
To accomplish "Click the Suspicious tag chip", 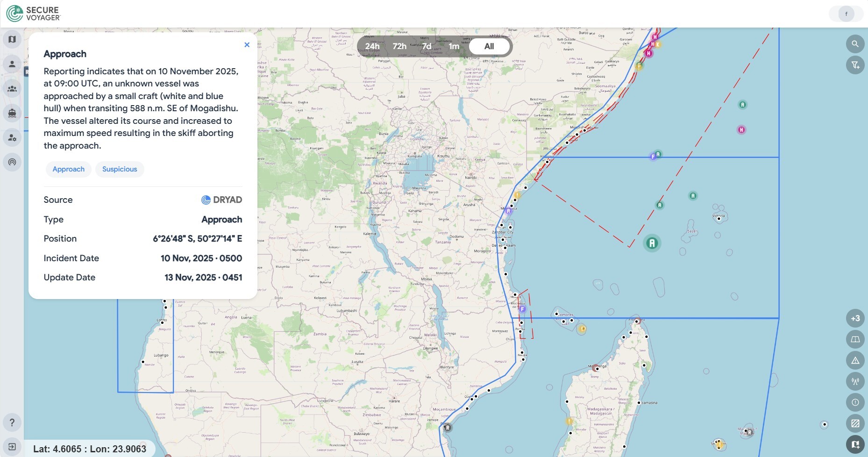I will (120, 169).
